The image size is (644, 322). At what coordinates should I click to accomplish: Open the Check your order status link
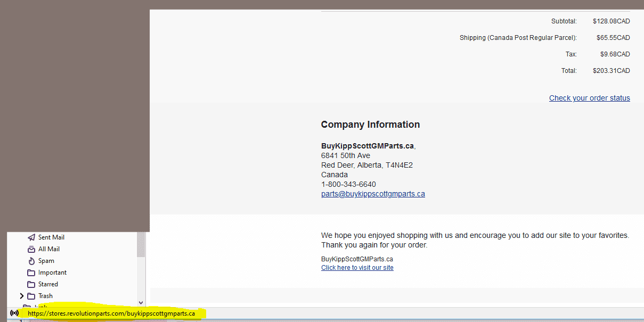589,98
